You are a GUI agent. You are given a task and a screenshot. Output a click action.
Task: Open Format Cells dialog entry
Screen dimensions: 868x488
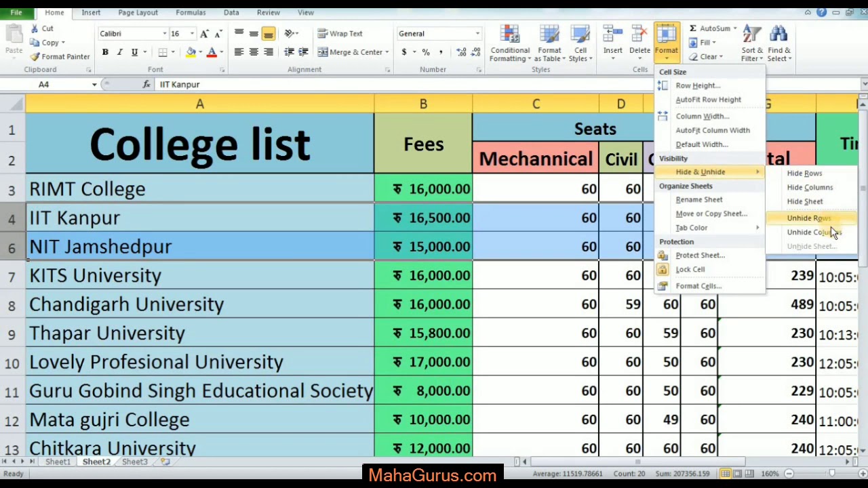(x=710, y=286)
